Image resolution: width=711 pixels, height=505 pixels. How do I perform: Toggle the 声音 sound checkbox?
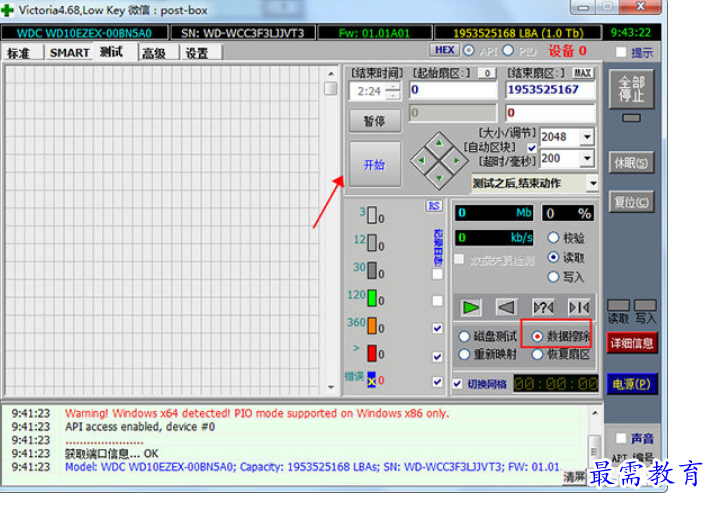(621, 438)
